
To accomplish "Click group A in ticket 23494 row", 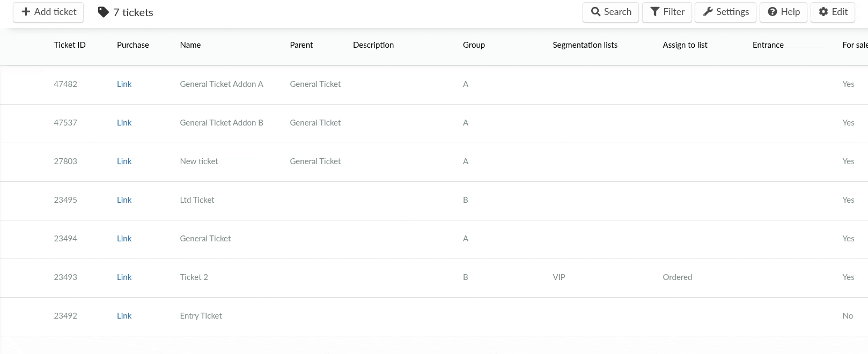I will (x=466, y=239).
